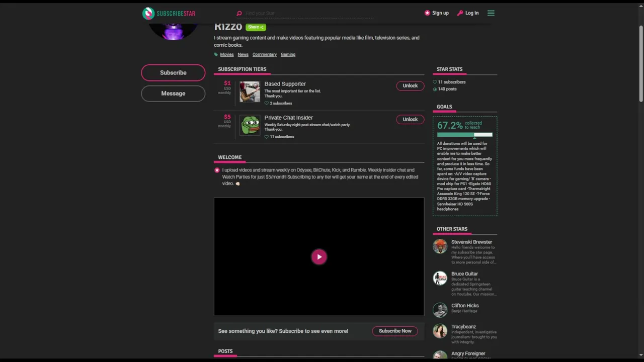This screenshot has width=644, height=362.
Task: Click the green Share button
Action: [256, 27]
